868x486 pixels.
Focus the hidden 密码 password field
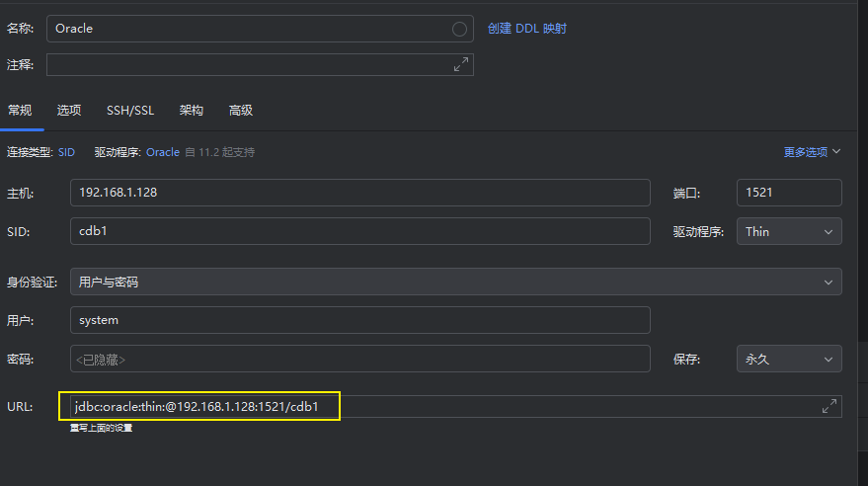[360, 359]
